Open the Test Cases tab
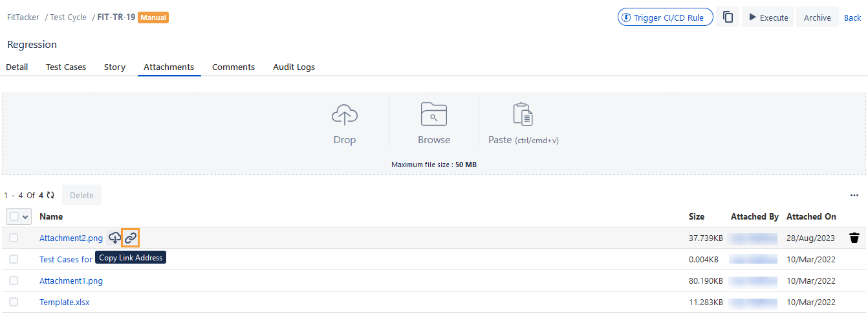The height and width of the screenshot is (320, 868). click(66, 67)
